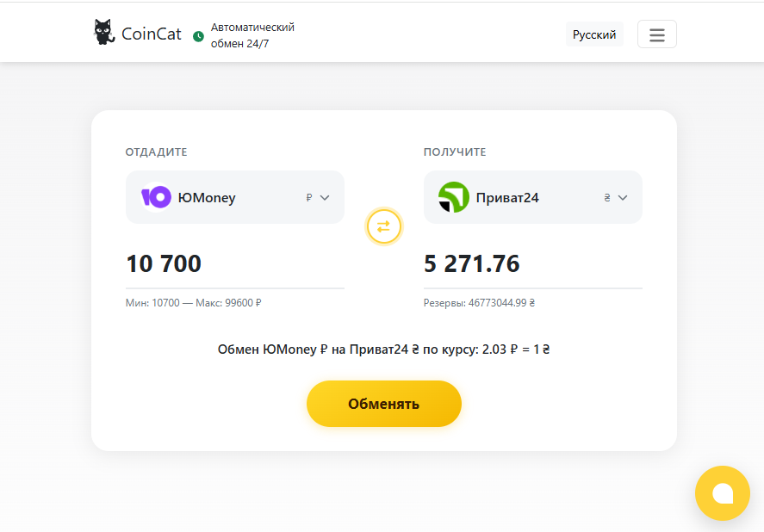Click the ruble symbol in ЮMoney selector
This screenshot has width=764, height=532.
[309, 197]
